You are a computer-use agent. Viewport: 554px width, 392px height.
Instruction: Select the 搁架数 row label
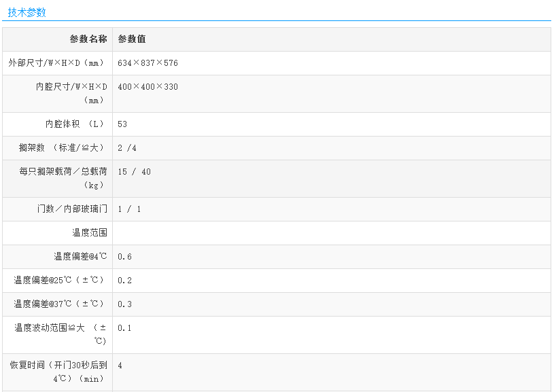63,148
